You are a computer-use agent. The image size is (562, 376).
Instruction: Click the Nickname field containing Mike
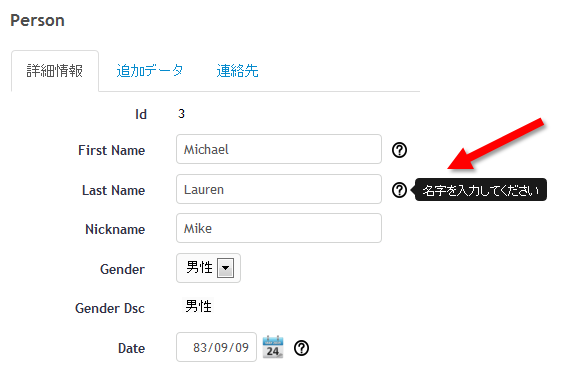tap(279, 228)
